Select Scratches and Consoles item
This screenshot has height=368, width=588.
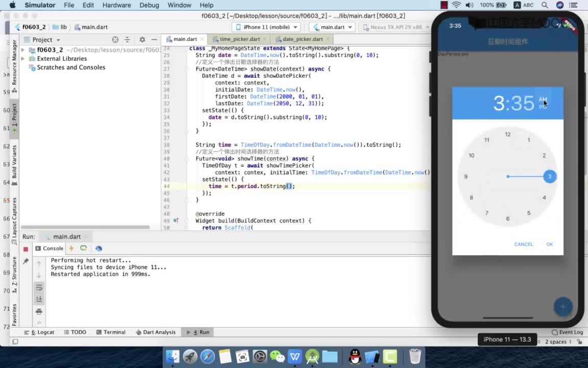point(71,67)
